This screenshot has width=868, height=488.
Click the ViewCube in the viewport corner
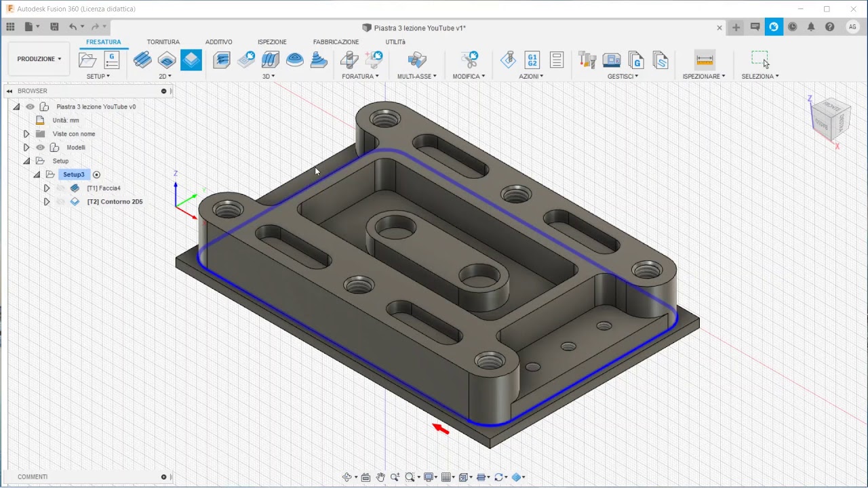click(830, 119)
